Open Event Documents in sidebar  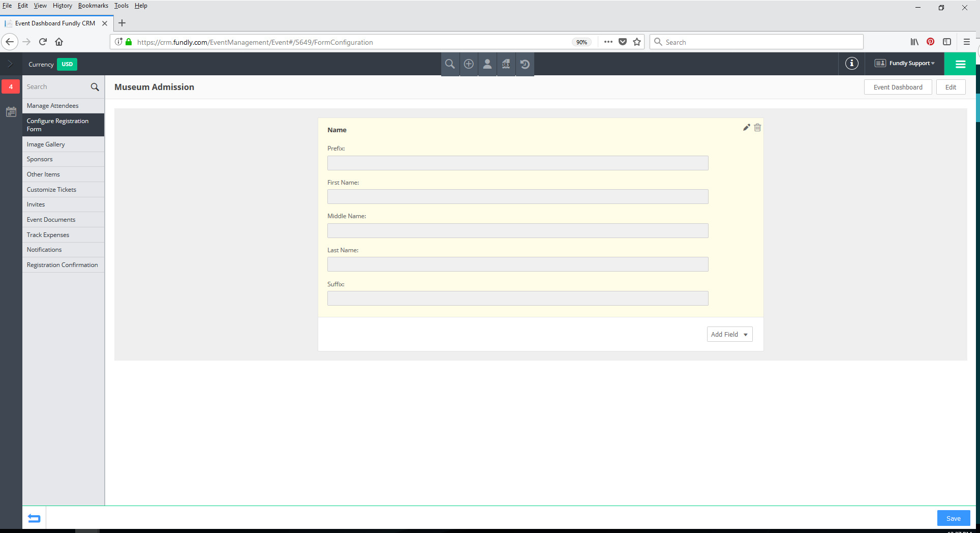point(63,220)
